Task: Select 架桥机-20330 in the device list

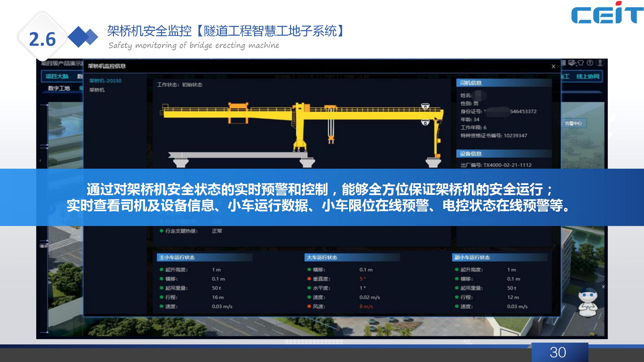Action: 105,81
